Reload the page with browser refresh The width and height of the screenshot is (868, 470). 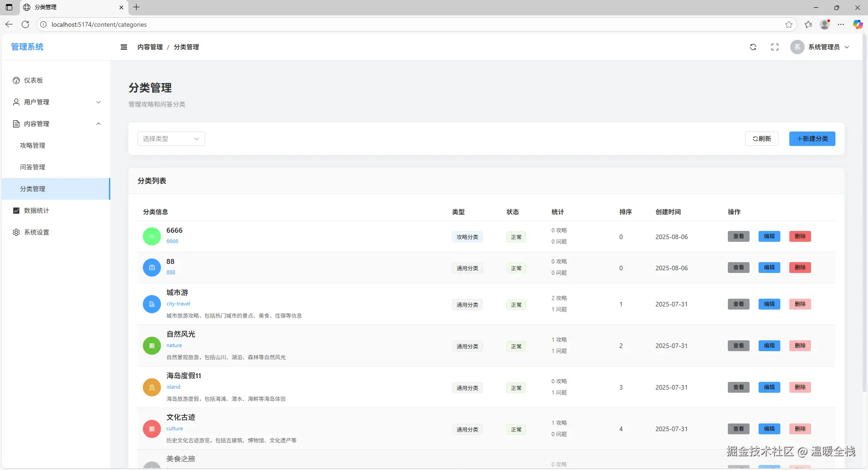[x=25, y=24]
